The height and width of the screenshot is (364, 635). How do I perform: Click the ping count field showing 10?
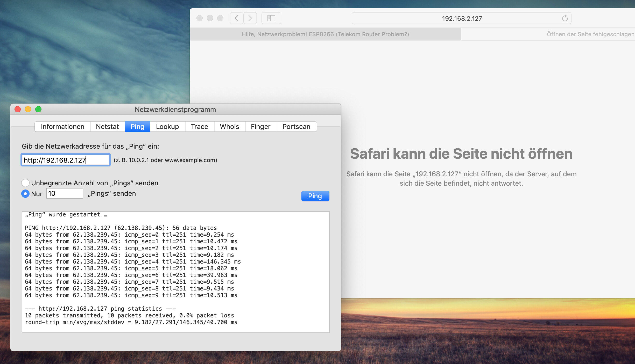65,193
